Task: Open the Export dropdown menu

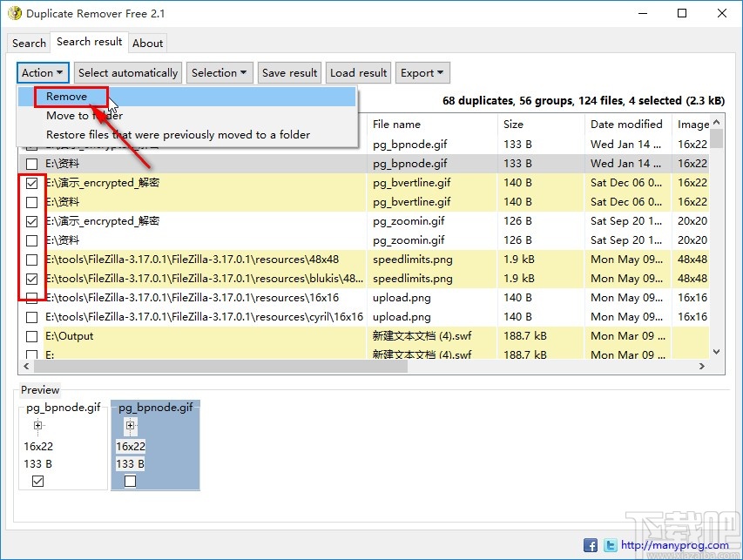Action: (x=422, y=73)
